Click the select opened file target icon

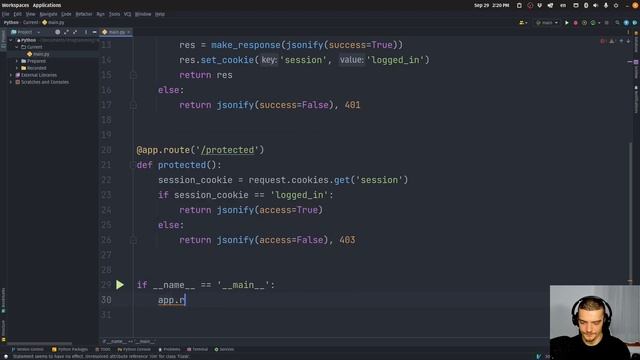coord(57,32)
